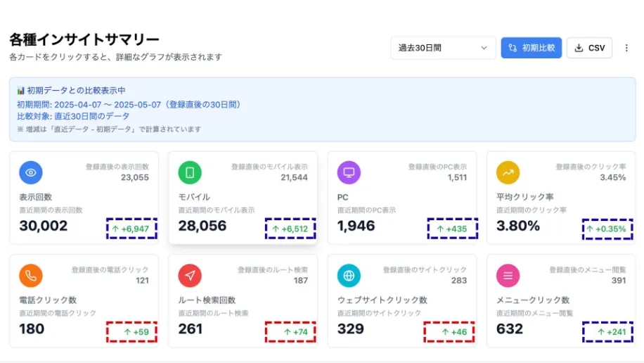644x363 pixels.
Task: Click the +0.35% click rate change badge
Action: pyautogui.click(x=607, y=229)
